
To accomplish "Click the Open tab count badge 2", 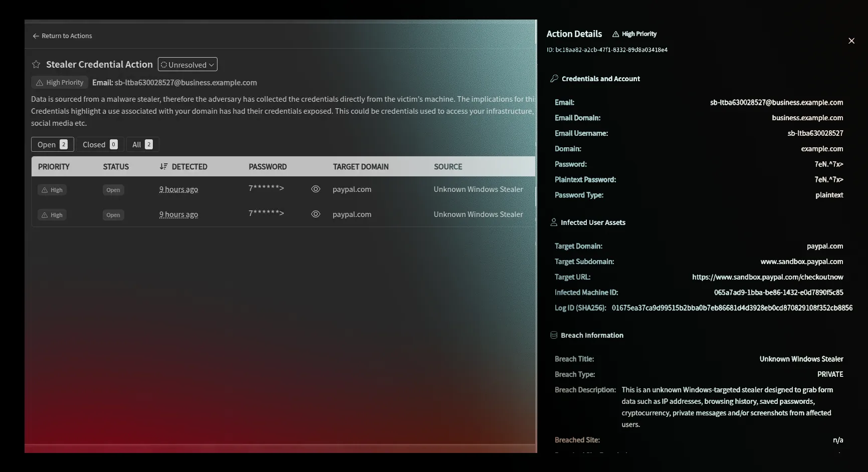I will coord(64,144).
